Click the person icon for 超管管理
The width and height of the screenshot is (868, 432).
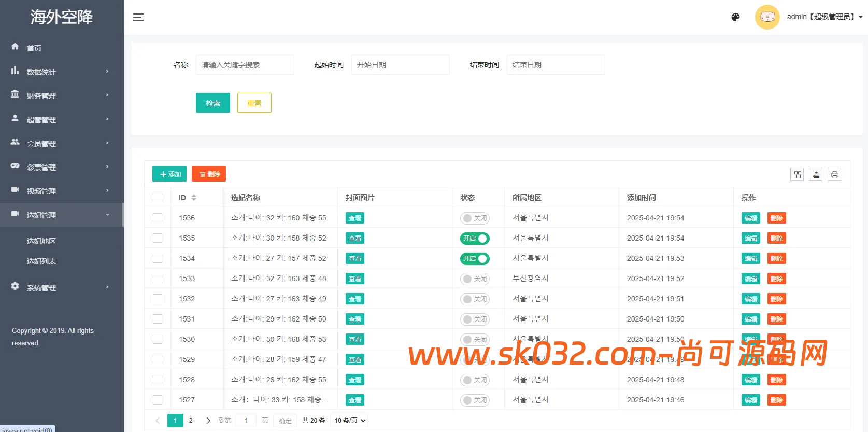coord(15,118)
